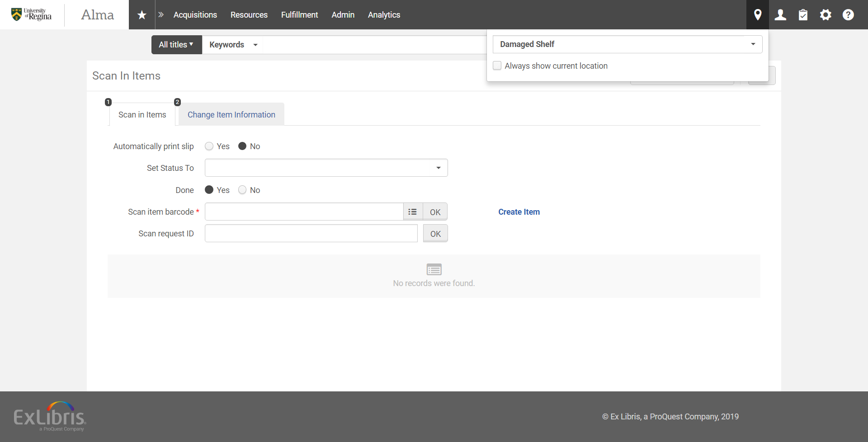Open the Keywords search-field dropdown

point(233,45)
